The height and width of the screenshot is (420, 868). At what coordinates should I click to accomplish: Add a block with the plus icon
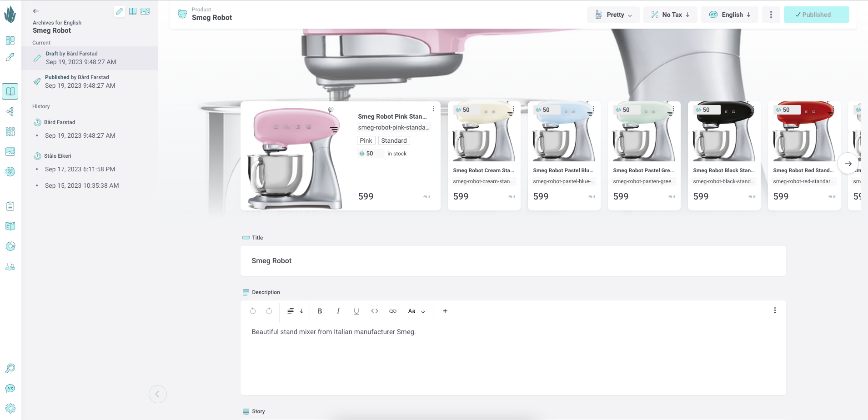click(x=445, y=311)
